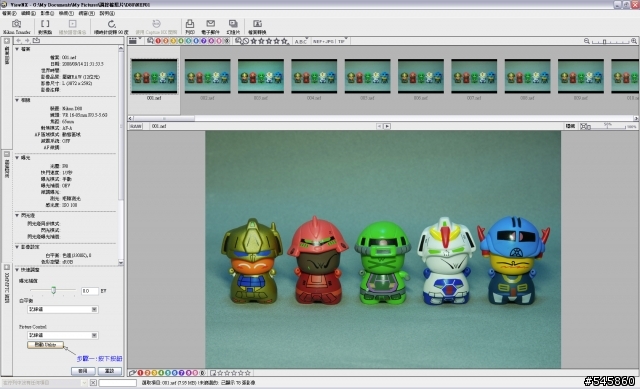The height and width of the screenshot is (389, 640).
Task: Open the 視窗 menu
Action: click(x=87, y=13)
